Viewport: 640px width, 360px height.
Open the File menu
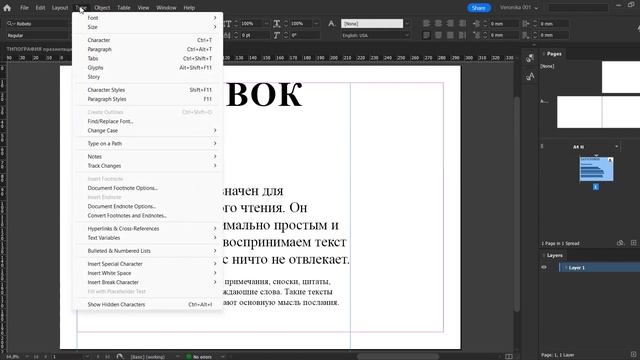[x=24, y=8]
